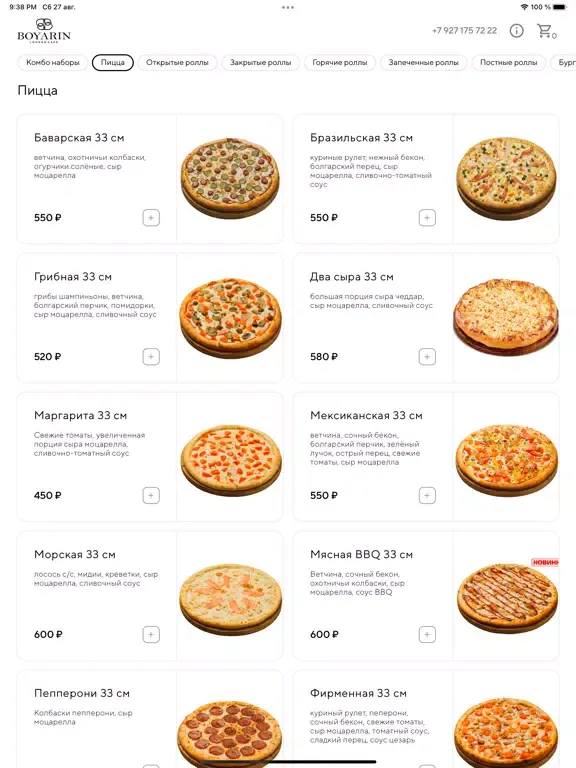Image resolution: width=576 pixels, height=768 pixels.
Task: Open the Закрытые роллы category
Action: pyautogui.click(x=261, y=62)
